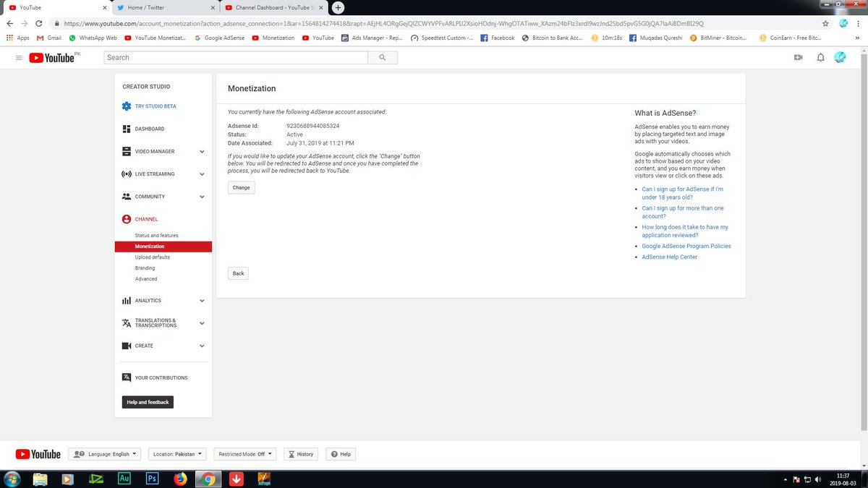Open the Restricted Mode: Off dropdown
868x488 pixels.
pos(245,454)
